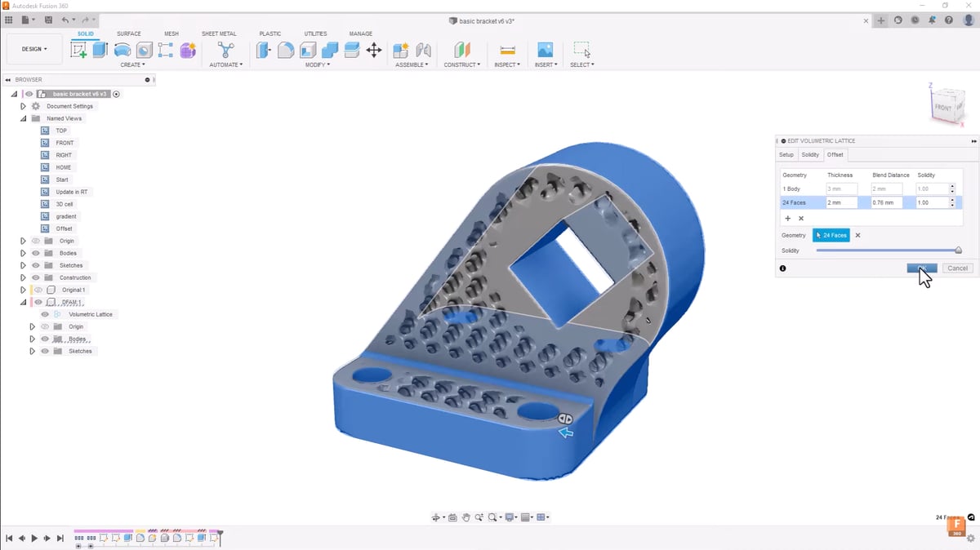Select the Offset Face tool
Image resolution: width=980 pixels, height=550 pixels.
pyautogui.click(x=352, y=51)
